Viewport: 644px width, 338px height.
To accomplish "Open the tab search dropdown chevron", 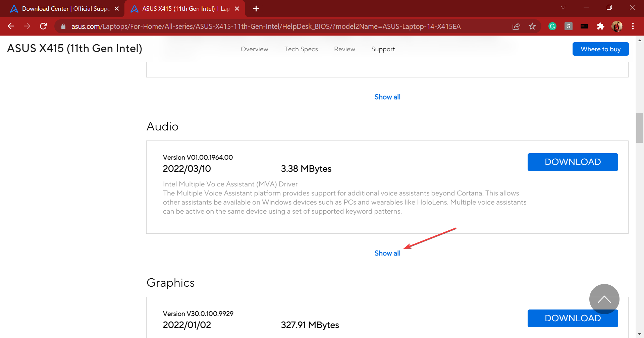I will [x=563, y=7].
